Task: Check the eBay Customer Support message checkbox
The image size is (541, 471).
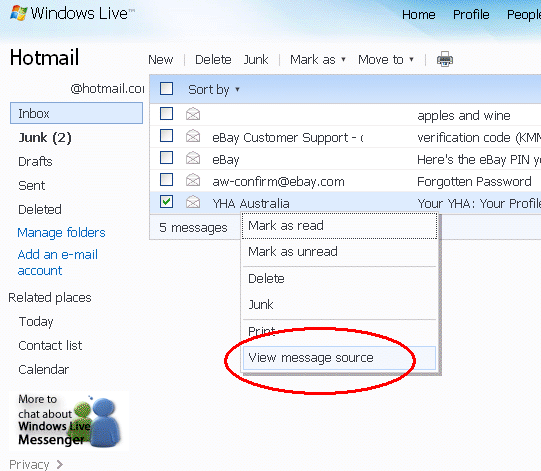Action: (x=166, y=135)
